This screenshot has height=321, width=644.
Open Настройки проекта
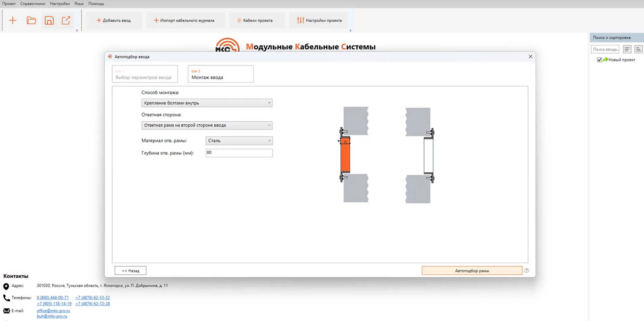[x=319, y=20]
